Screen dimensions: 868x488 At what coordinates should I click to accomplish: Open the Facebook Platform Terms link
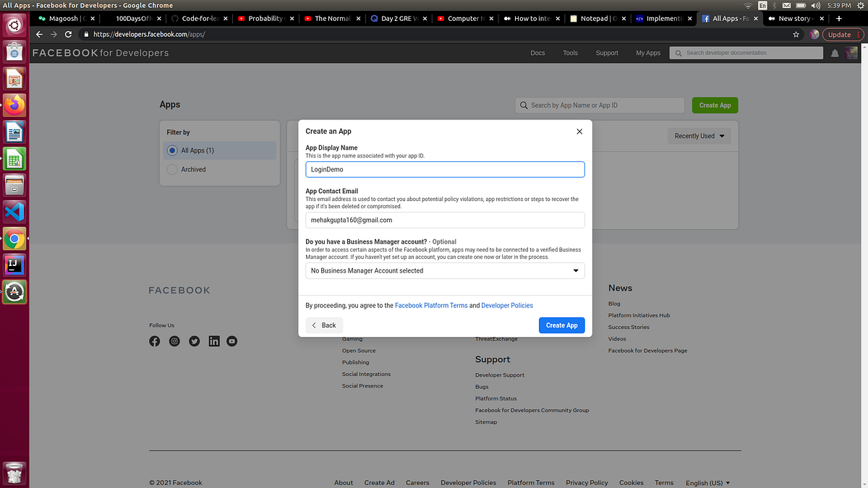(x=431, y=305)
